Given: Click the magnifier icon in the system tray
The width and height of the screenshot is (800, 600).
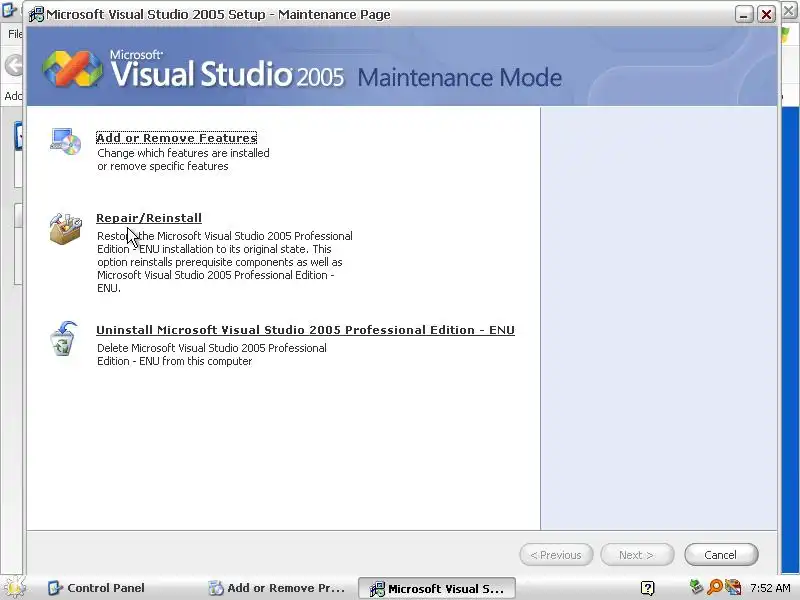Looking at the screenshot, I should (715, 588).
